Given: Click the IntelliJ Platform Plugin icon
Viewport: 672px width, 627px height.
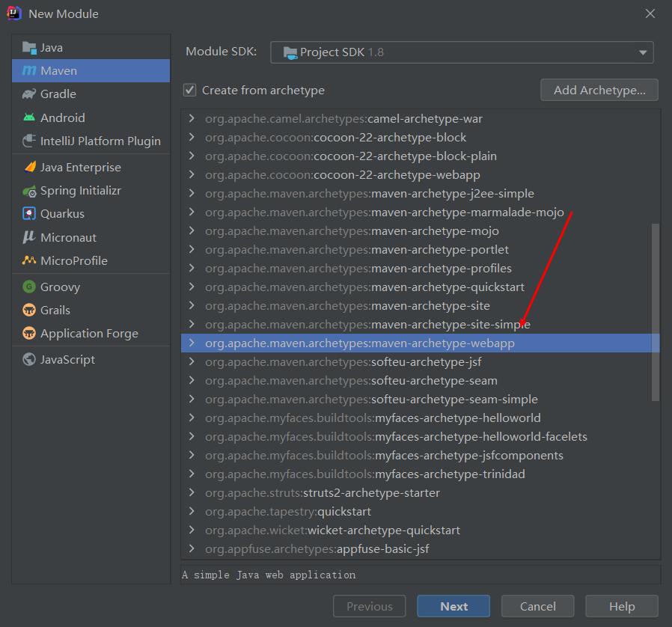Looking at the screenshot, I should 29,141.
